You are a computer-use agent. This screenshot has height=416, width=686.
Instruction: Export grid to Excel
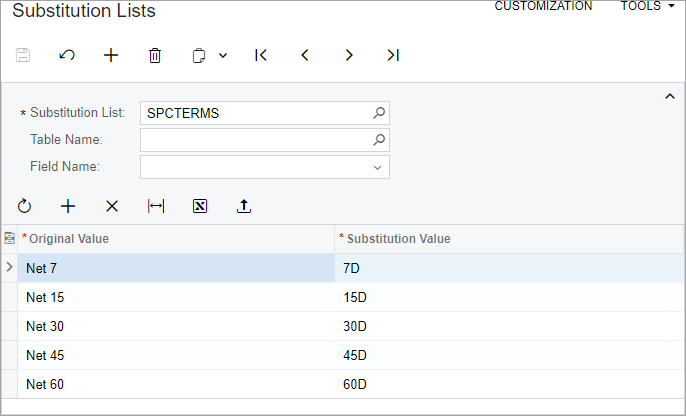coord(200,206)
